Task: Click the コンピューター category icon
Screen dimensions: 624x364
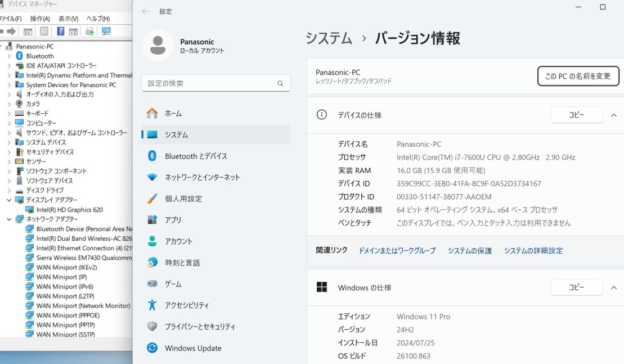Action: [x=19, y=123]
